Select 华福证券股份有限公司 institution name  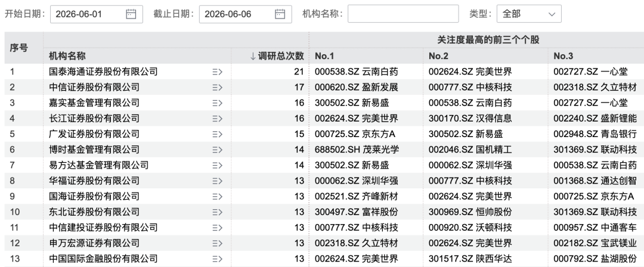point(94,181)
